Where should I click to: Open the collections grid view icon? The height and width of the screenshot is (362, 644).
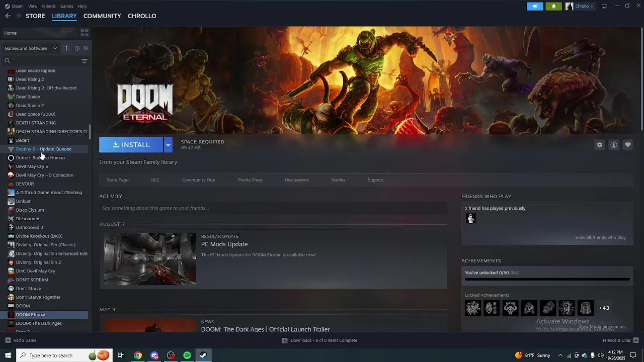tap(85, 33)
